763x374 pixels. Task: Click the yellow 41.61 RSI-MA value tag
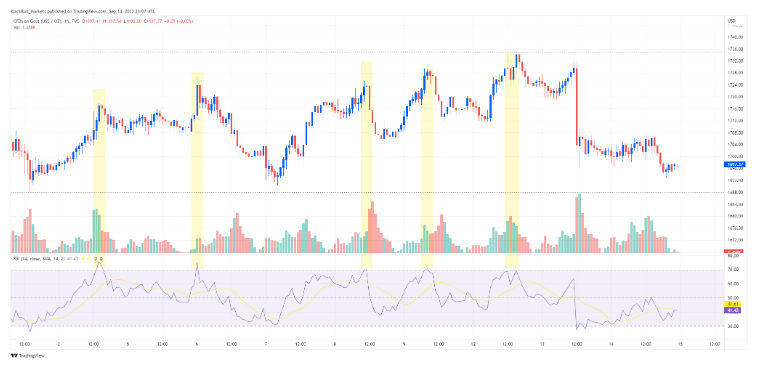point(733,304)
